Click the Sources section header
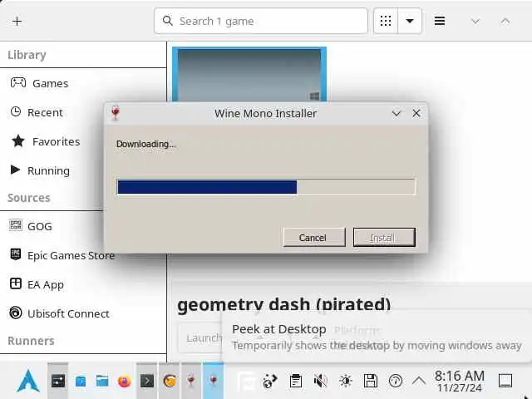 (x=29, y=198)
